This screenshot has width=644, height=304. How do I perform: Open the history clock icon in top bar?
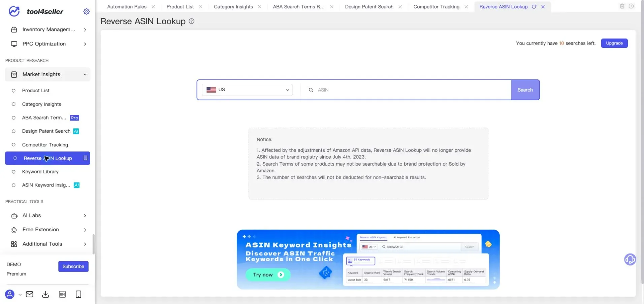point(631,6)
